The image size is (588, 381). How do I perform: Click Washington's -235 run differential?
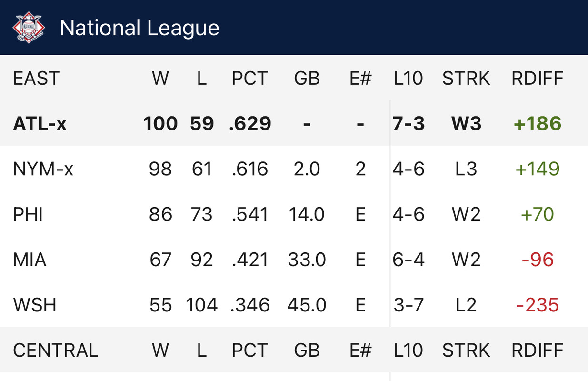point(538,305)
